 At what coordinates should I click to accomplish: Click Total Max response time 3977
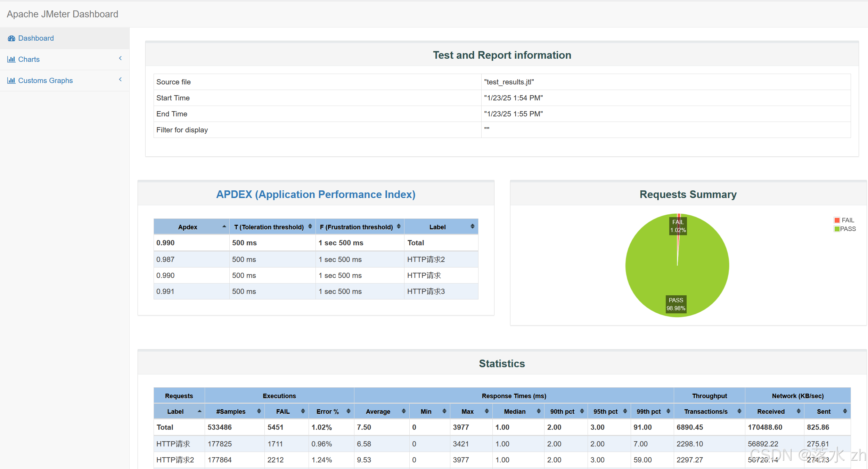click(461, 427)
